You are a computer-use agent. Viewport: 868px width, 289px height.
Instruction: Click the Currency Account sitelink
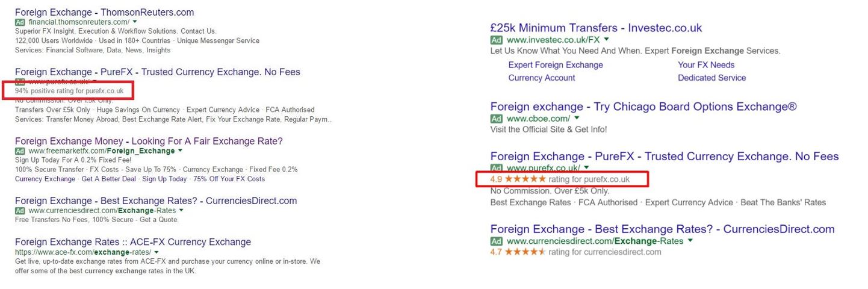tap(542, 78)
